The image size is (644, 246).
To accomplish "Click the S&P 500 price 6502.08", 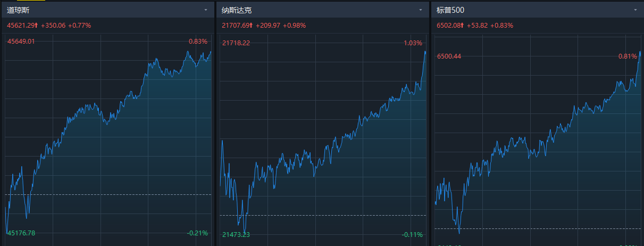I will coord(449,25).
